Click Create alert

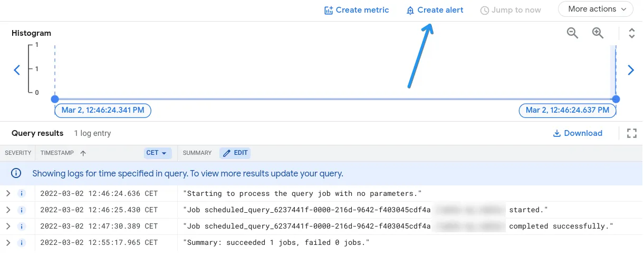coord(435,10)
